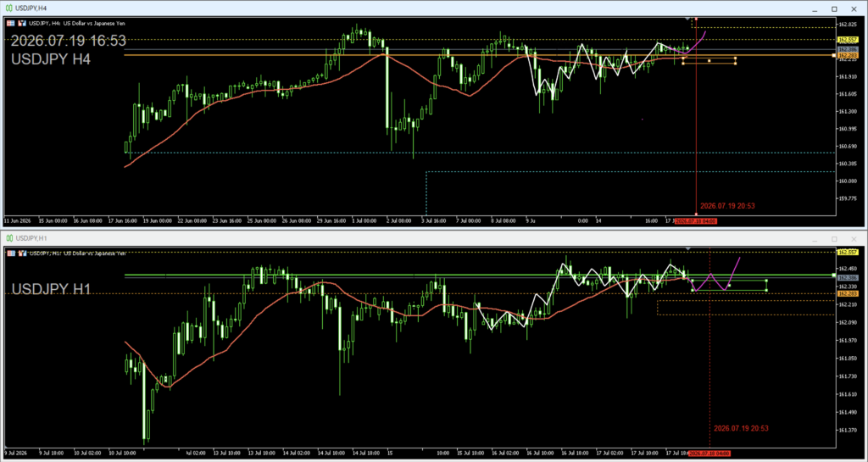The image size is (868, 462).
Task: Click the USDJPY,H4 window title chart icon
Action: click(x=9, y=8)
